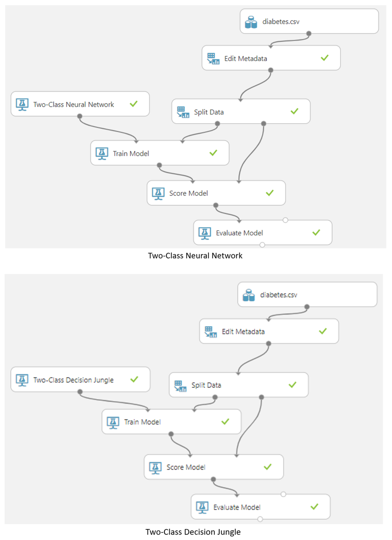Viewport: 392px width, 540px height.
Task: Click green checkmark on the Two-Class Decision Jungle module
Action: (134, 379)
